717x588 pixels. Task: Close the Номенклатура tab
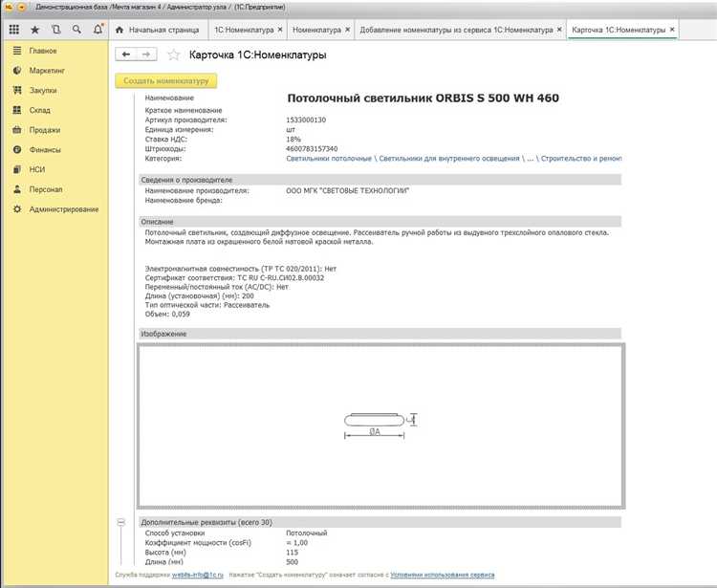coord(348,30)
